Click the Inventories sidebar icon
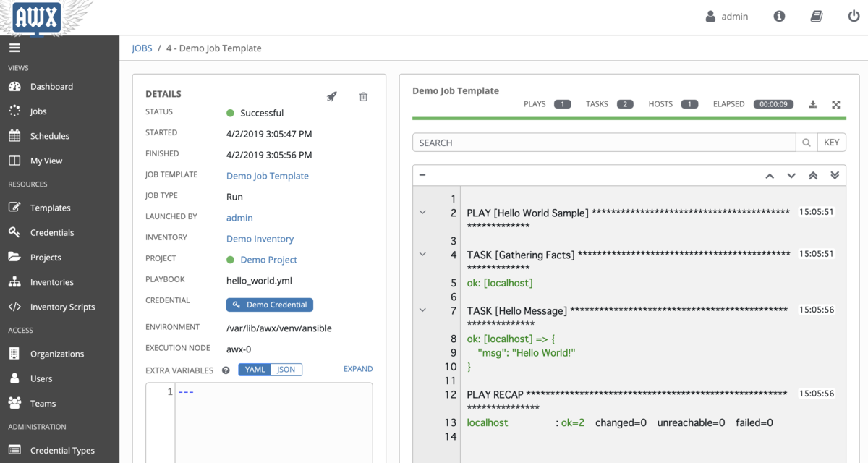This screenshot has width=868, height=463. [x=14, y=282]
